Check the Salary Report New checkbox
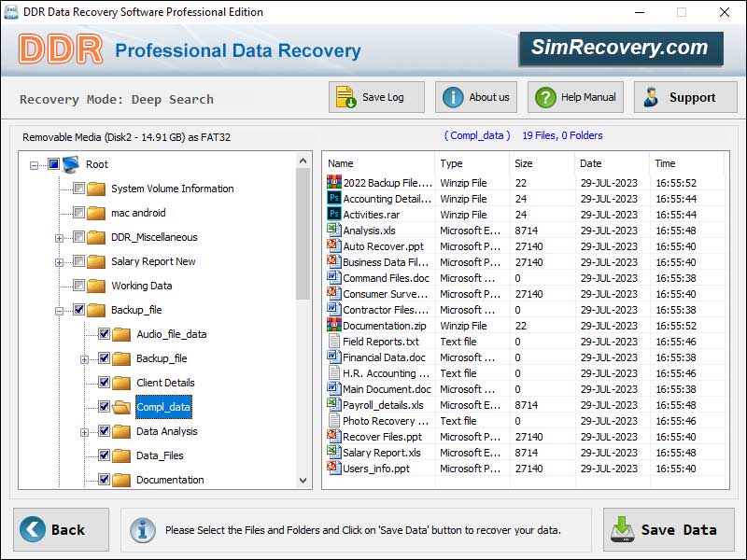747x560 pixels. pyautogui.click(x=79, y=261)
